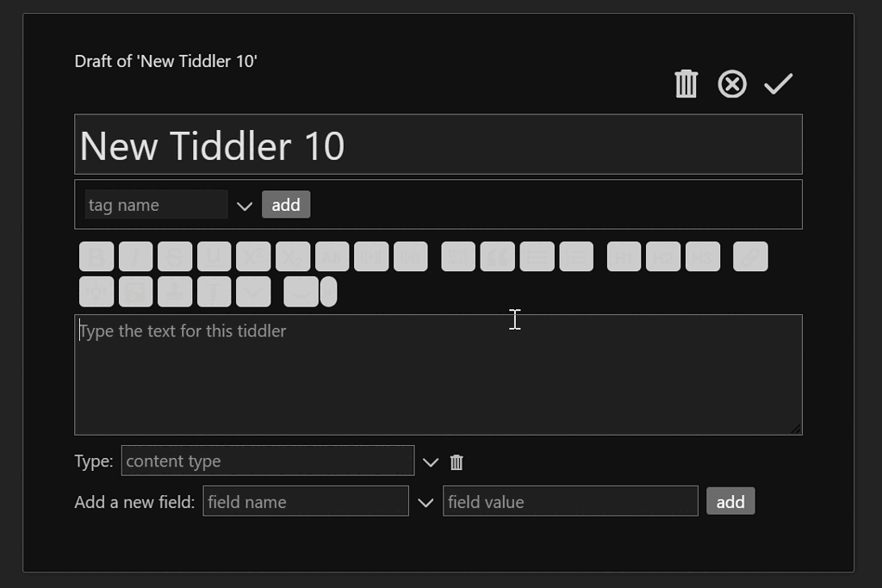Apply bold formatting from the editor toolbar
The width and height of the screenshot is (882, 588).
tap(96, 257)
